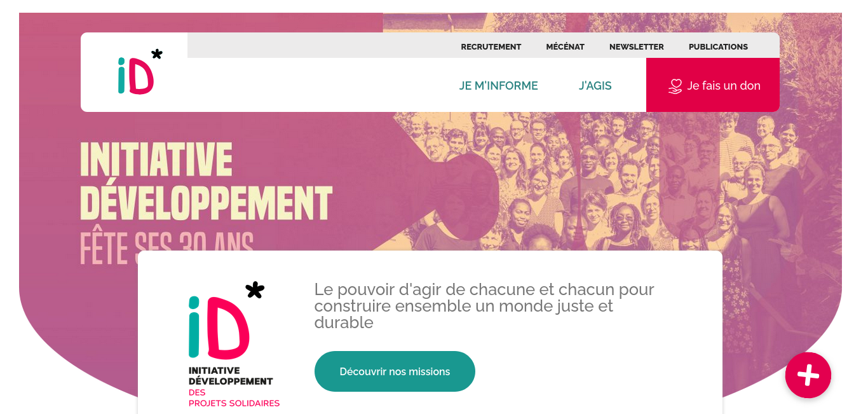Click the heart-in-hand donation icon
868x414 pixels.
[x=675, y=86]
